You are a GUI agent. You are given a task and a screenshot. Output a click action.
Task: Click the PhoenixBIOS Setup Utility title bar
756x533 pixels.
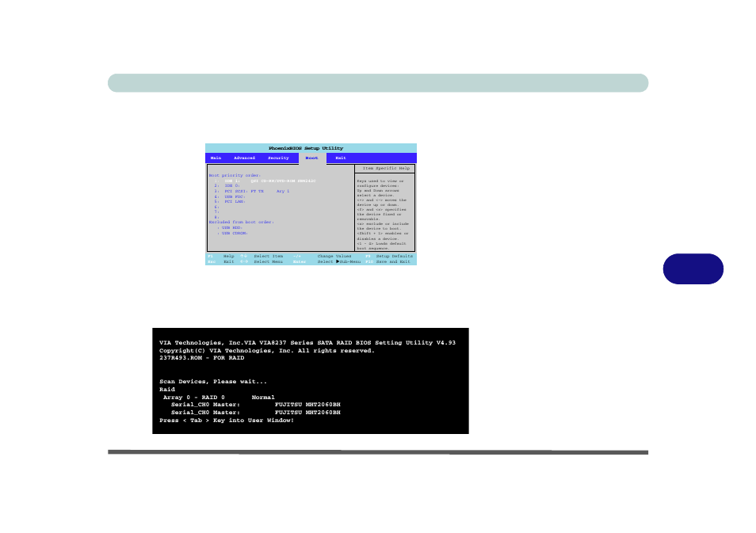click(308, 148)
